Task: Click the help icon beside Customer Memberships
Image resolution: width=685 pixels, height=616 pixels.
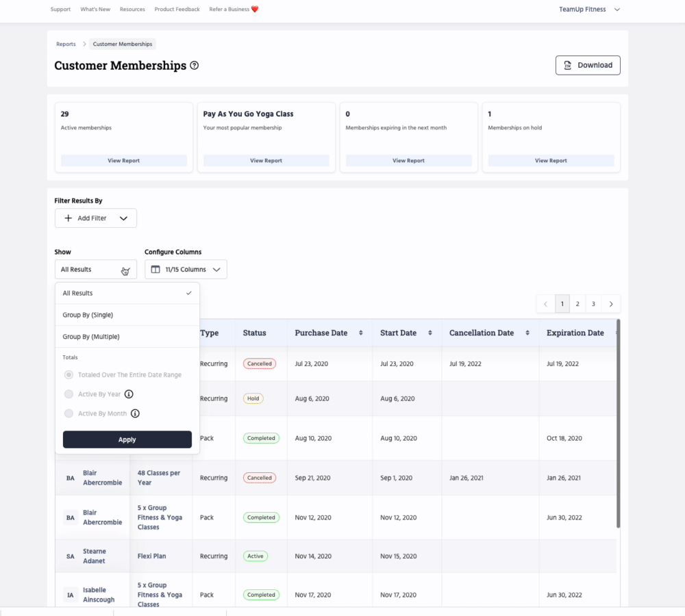Action: point(195,66)
